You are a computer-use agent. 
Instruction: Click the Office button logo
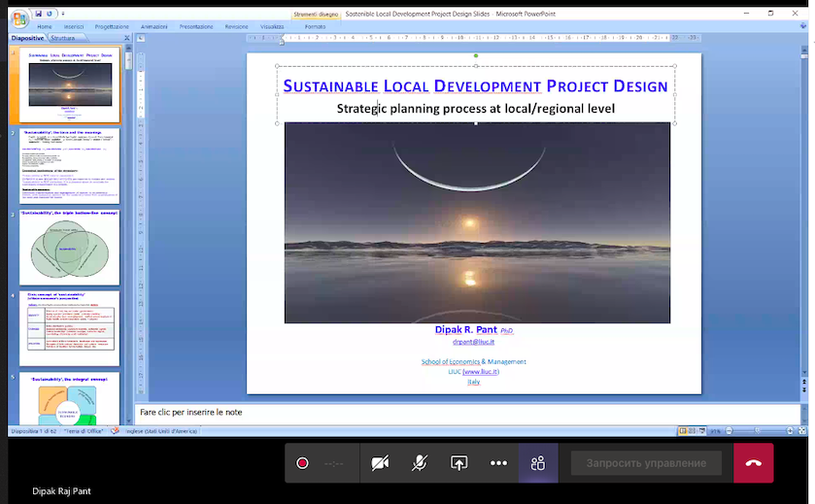pos(18,19)
